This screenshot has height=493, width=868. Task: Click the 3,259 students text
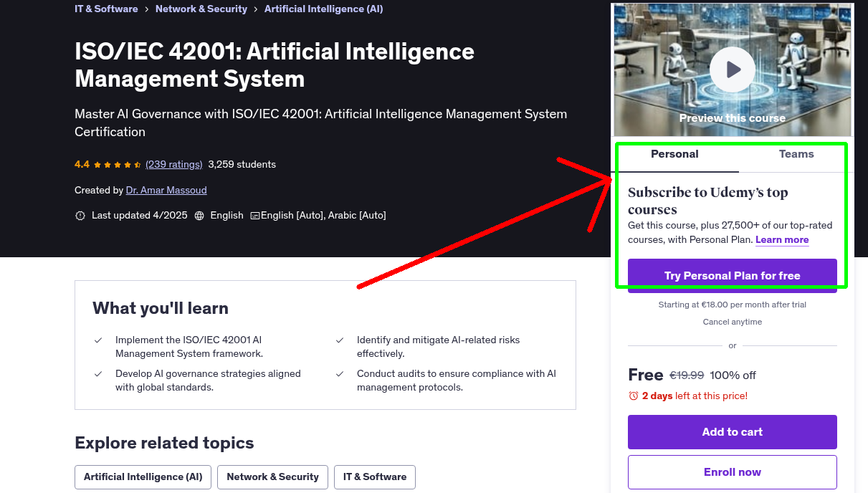pyautogui.click(x=242, y=164)
